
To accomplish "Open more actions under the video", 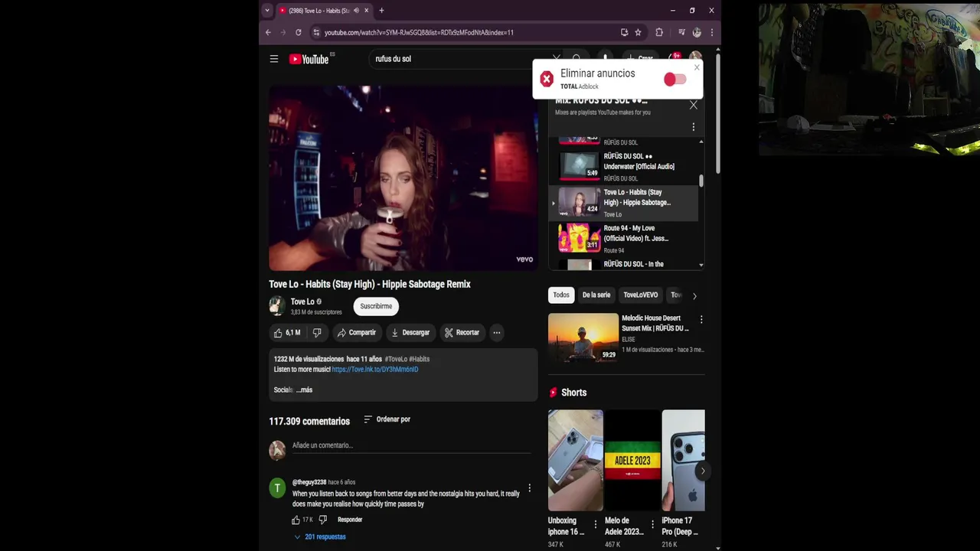I will [x=496, y=333].
